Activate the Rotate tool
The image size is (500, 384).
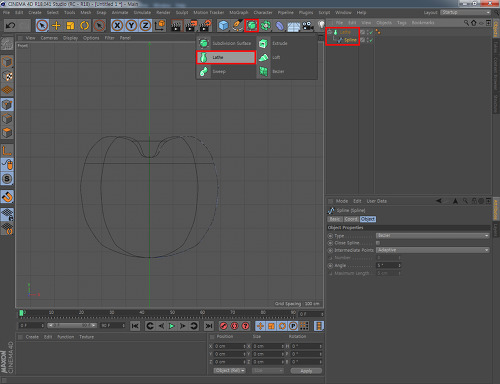click(x=84, y=25)
